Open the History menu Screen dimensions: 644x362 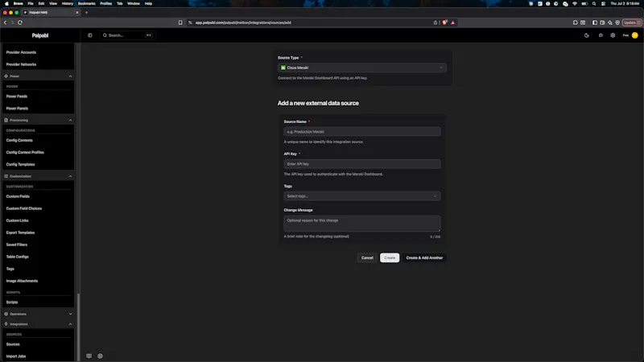coord(68,4)
